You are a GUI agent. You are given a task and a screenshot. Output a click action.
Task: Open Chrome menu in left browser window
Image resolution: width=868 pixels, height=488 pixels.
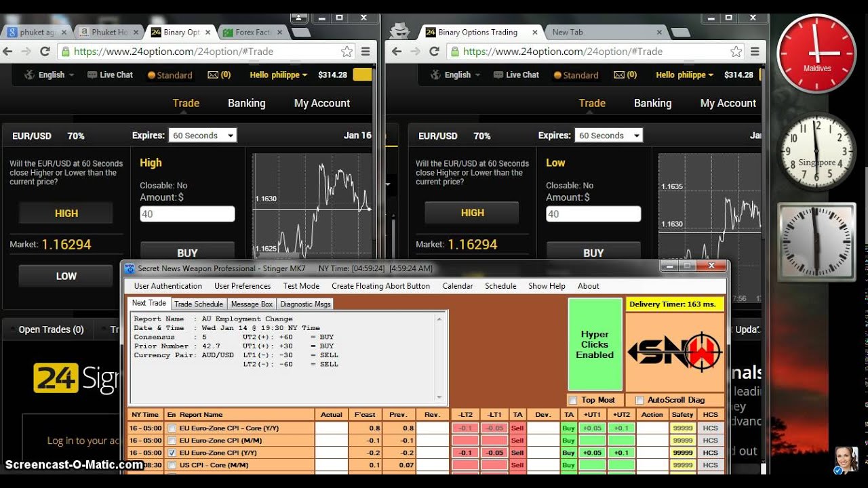click(366, 52)
